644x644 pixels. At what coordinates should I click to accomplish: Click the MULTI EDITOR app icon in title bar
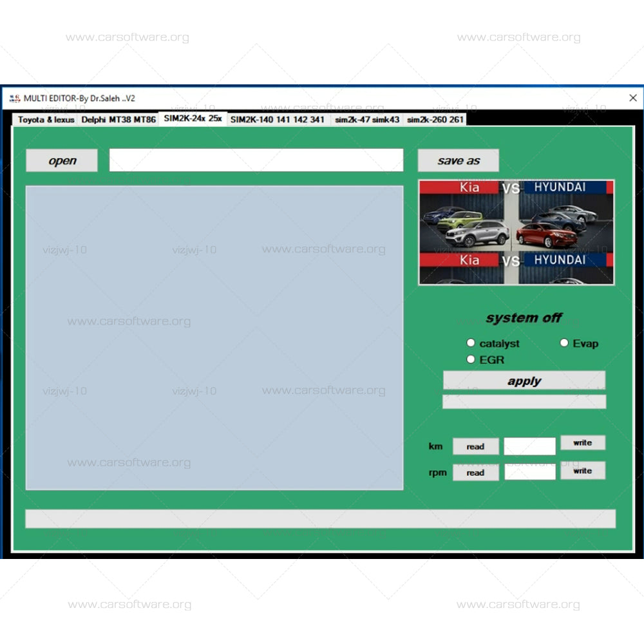pos(15,99)
